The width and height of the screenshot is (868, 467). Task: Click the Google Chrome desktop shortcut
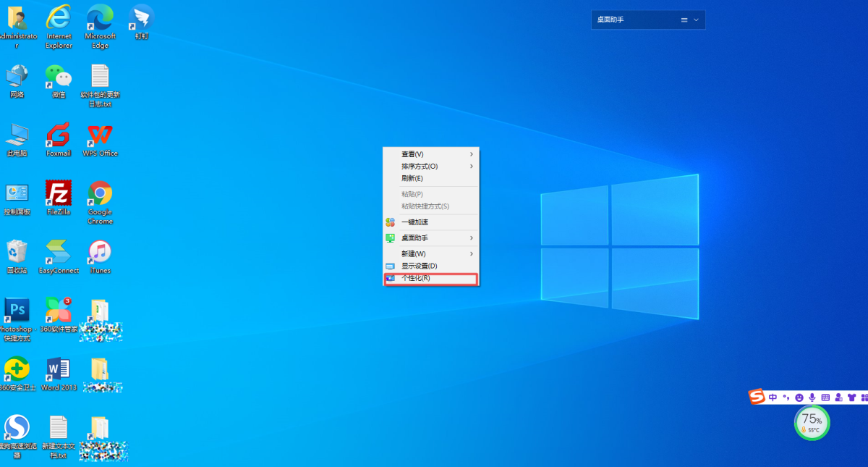coord(100,194)
